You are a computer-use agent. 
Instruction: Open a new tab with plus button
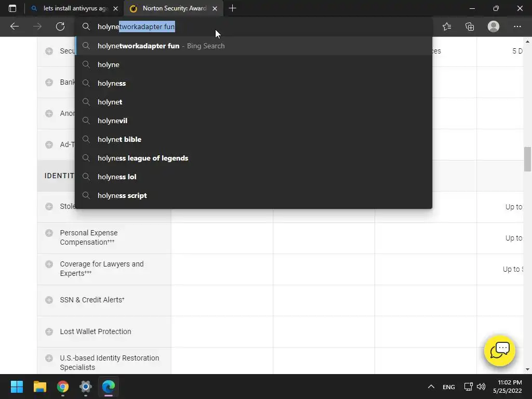tap(232, 8)
